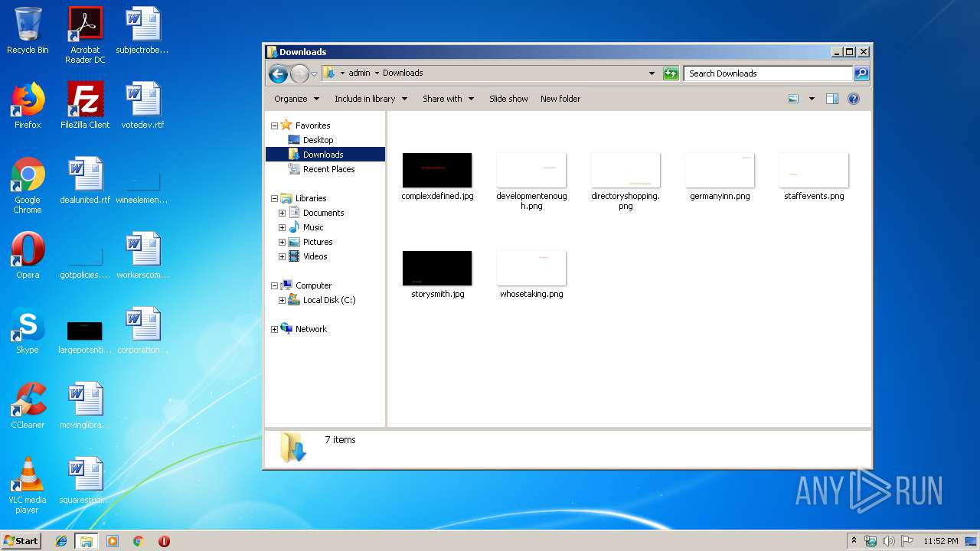Open Acrobat Reader DC desktop shortcut
This screenshot has width=980, height=551.
(85, 35)
